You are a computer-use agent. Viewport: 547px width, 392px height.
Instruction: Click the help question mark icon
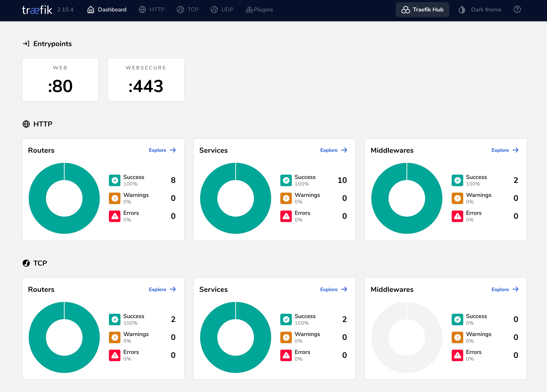(x=517, y=10)
